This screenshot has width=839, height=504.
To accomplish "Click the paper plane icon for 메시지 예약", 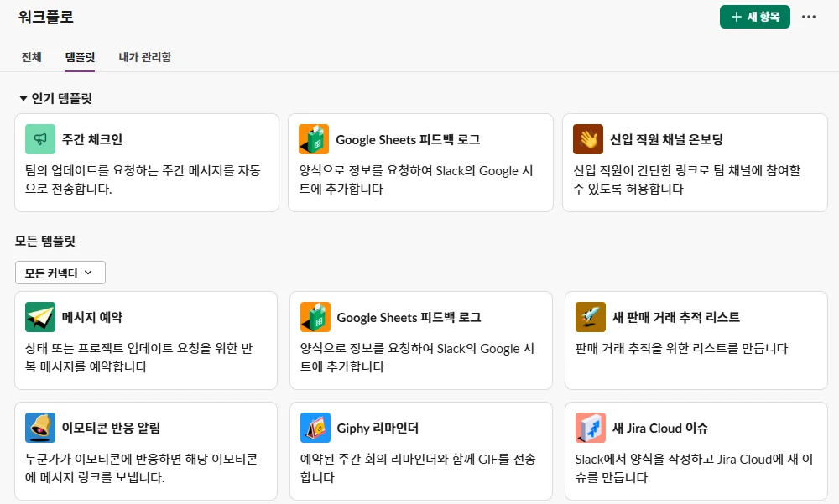I will (x=40, y=317).
